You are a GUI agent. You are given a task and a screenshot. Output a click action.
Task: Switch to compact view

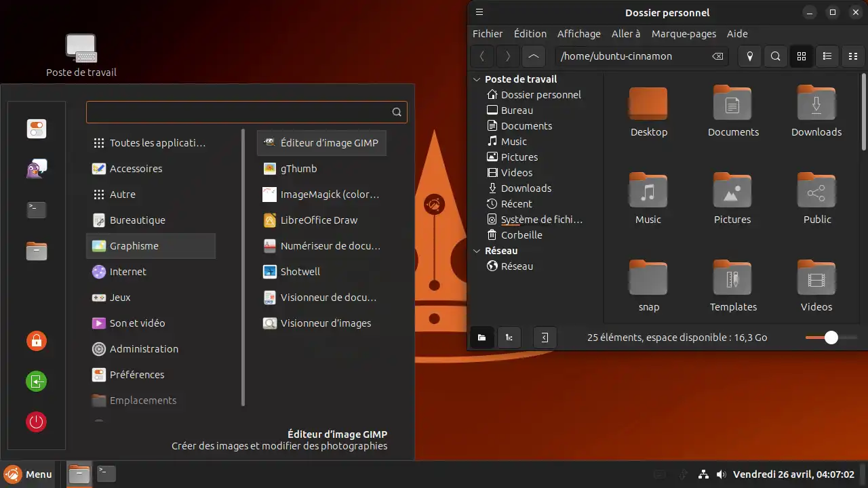pyautogui.click(x=853, y=56)
